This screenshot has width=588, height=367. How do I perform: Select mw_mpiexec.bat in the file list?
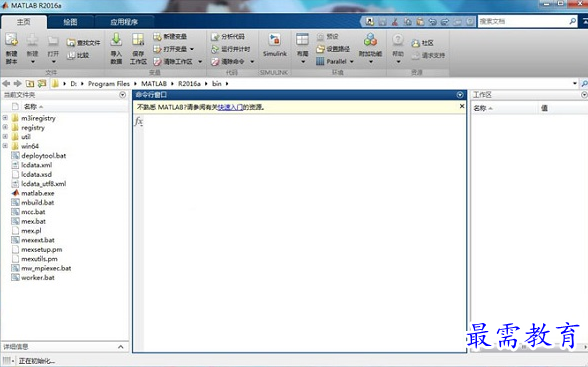46,268
